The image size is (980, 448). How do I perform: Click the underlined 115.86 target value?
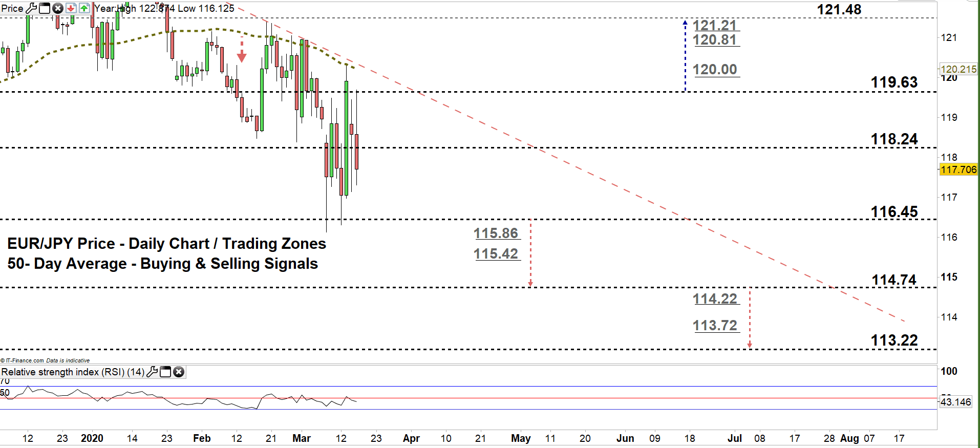[496, 233]
